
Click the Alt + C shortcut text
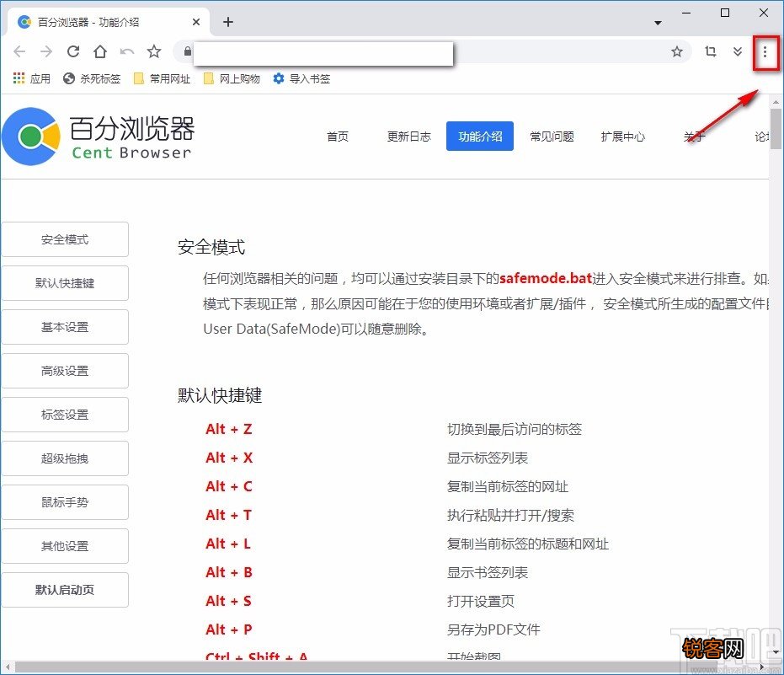pos(228,486)
